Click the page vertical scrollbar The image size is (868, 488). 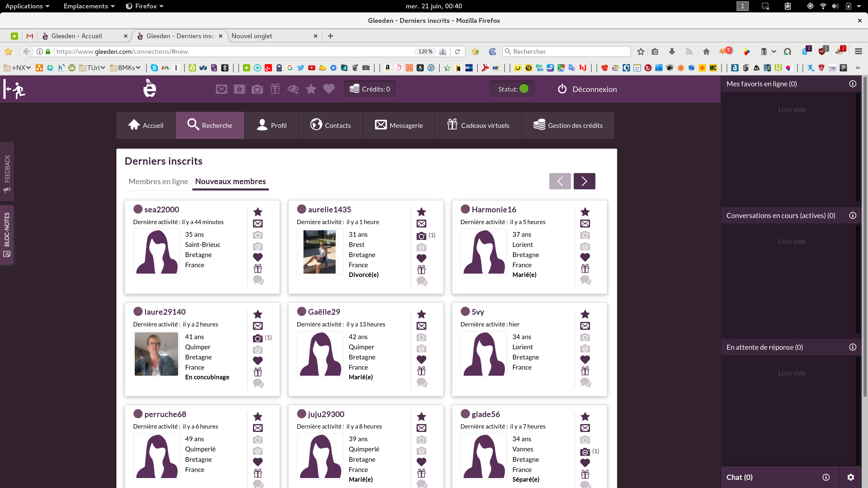865,236
